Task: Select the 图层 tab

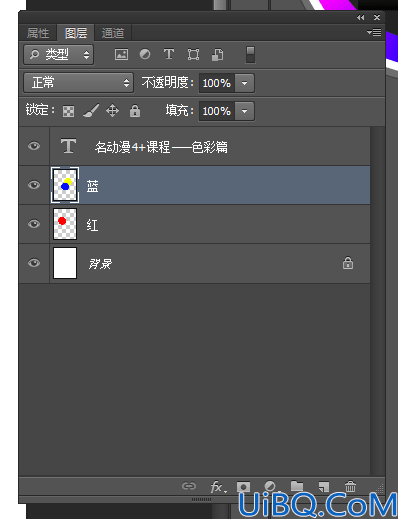Action: point(76,33)
